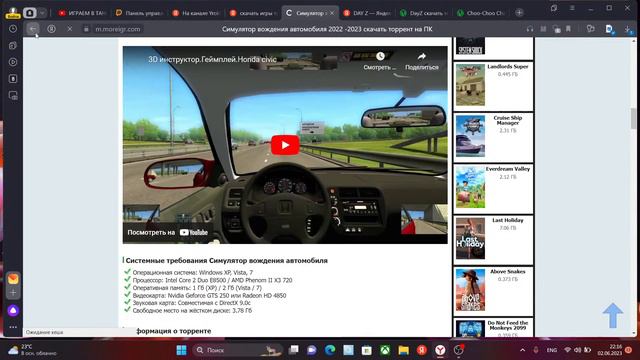
Task: Stop page loading with the X button
Action: (x=69, y=29)
